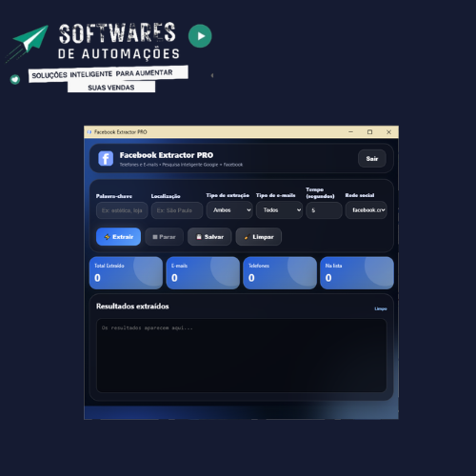
Task: Log out with the Sair button
Action: pos(372,158)
